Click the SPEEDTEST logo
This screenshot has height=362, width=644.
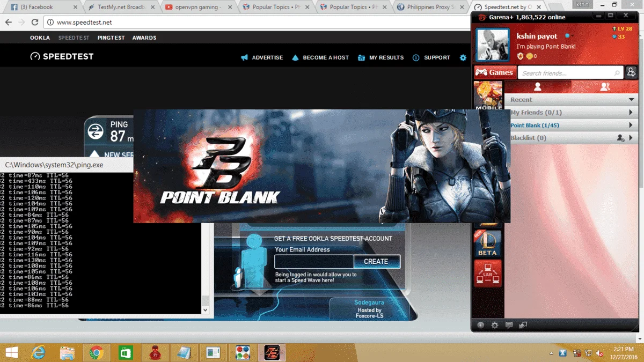(x=62, y=56)
